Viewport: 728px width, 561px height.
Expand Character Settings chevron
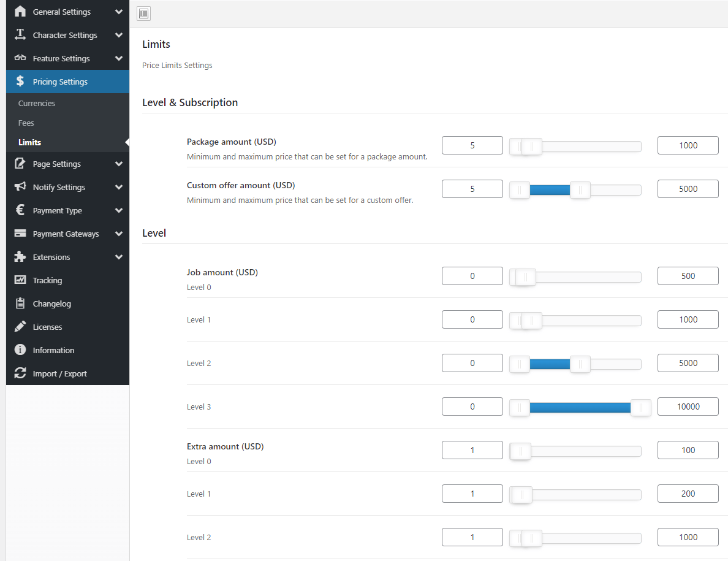click(x=119, y=35)
